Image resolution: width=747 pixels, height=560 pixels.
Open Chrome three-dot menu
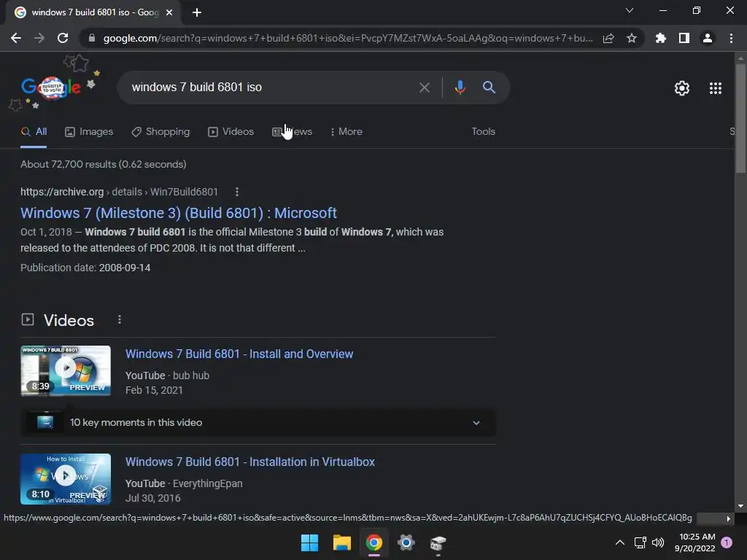pos(731,38)
